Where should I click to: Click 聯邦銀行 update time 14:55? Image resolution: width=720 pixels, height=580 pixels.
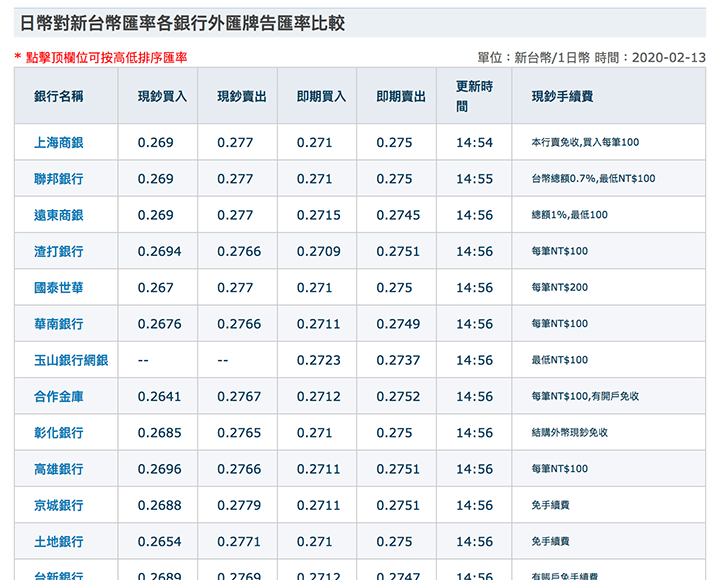pyautogui.click(x=474, y=179)
